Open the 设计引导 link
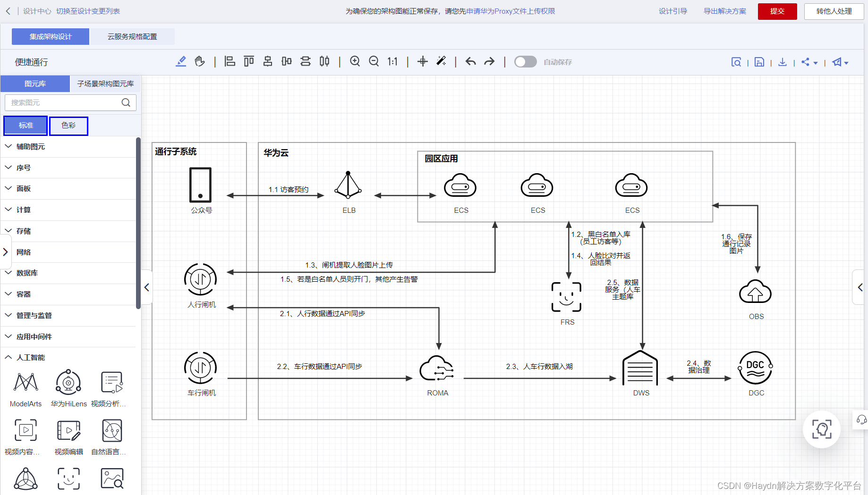 pyautogui.click(x=673, y=11)
